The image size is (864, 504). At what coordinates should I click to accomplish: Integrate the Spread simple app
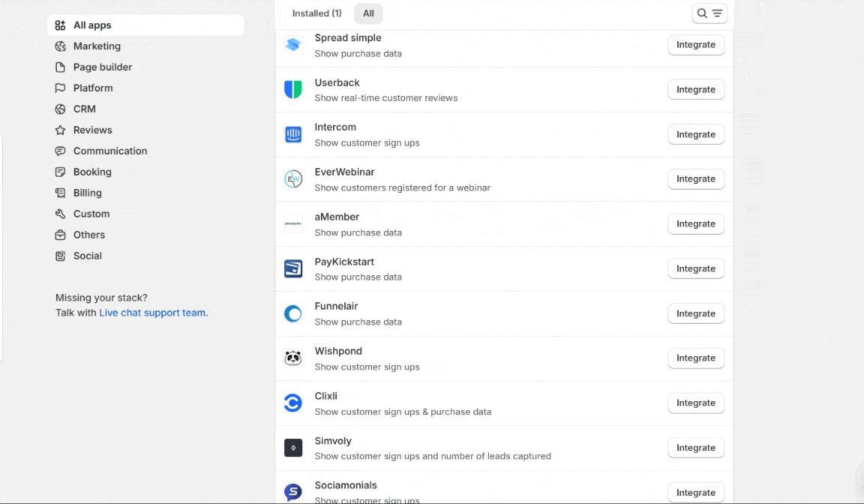pyautogui.click(x=696, y=44)
